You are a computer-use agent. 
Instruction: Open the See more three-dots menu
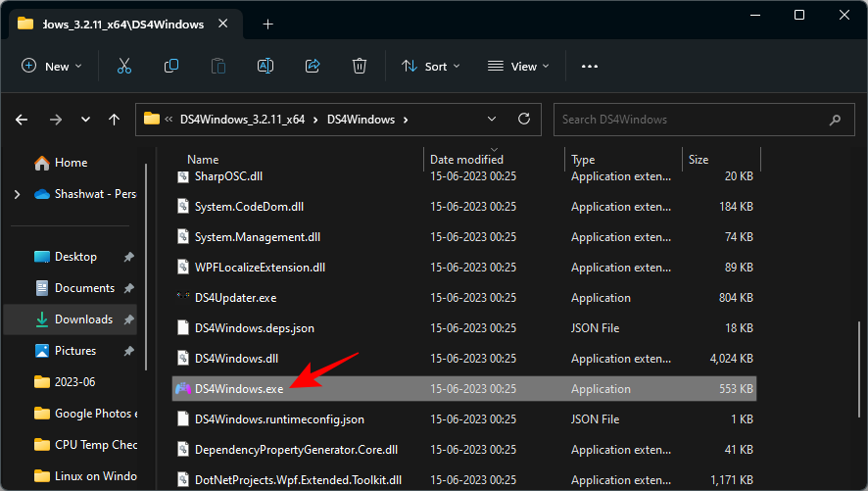590,67
